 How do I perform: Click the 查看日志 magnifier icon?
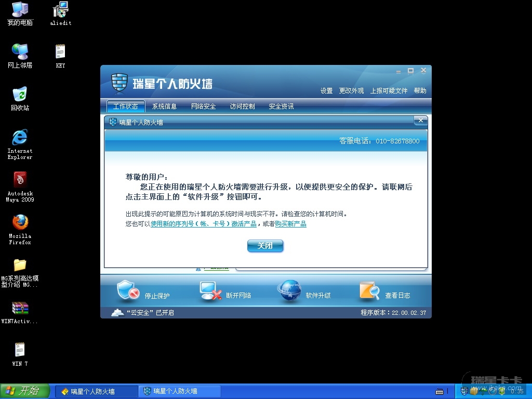(x=369, y=291)
